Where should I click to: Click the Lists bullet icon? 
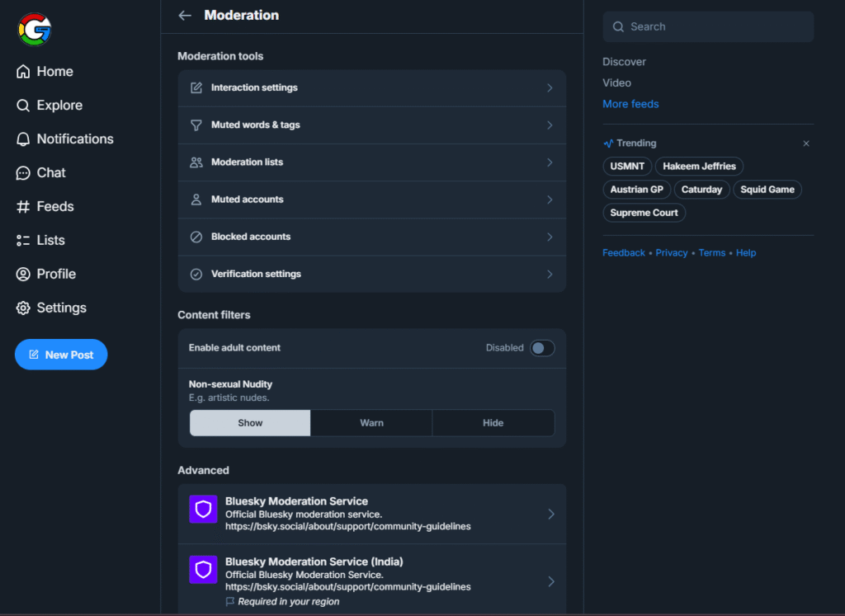pos(22,240)
